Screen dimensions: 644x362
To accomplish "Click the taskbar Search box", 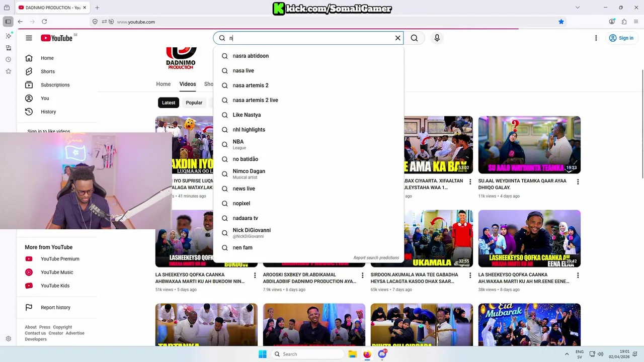I will (x=307, y=354).
